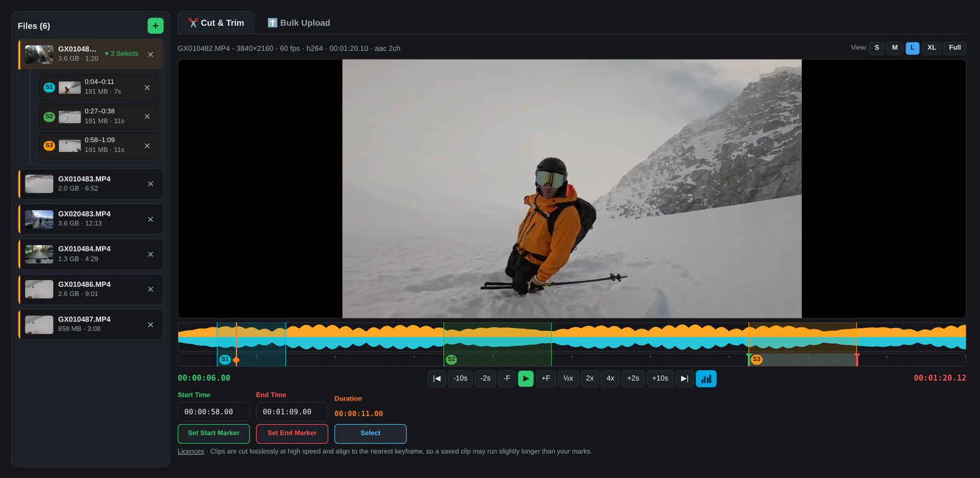Skip back 10 seconds
980x478 pixels.
[461, 379]
